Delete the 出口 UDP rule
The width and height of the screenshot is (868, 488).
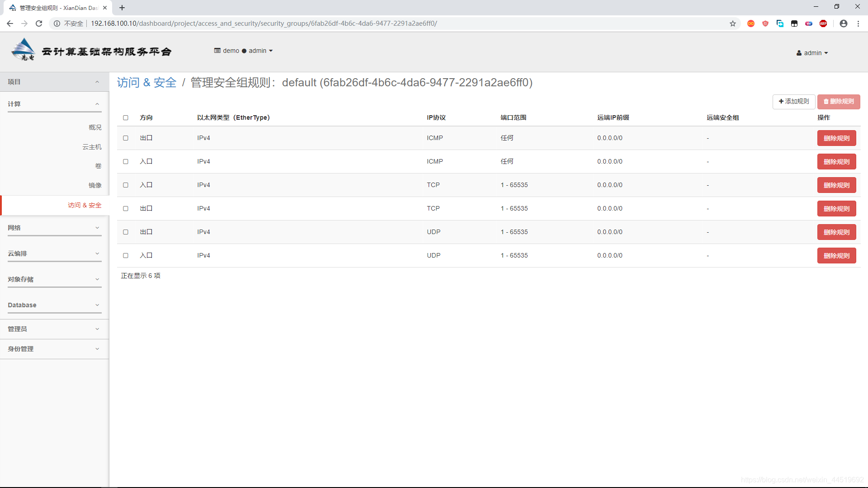click(x=836, y=232)
